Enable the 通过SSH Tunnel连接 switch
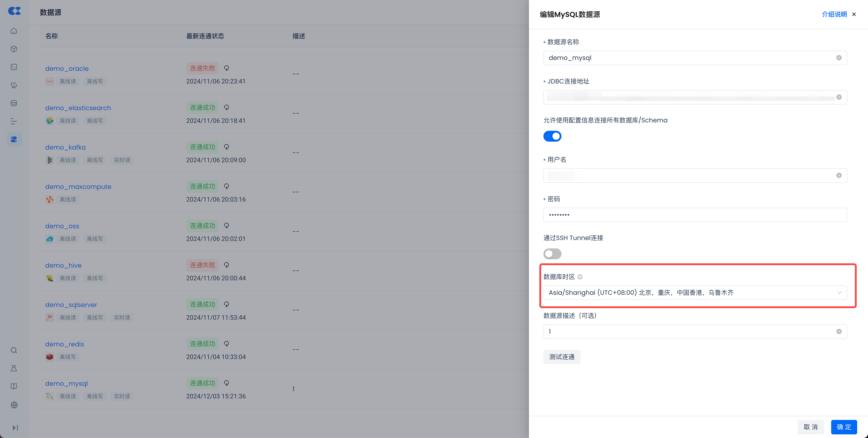The width and height of the screenshot is (868, 438). tap(552, 254)
